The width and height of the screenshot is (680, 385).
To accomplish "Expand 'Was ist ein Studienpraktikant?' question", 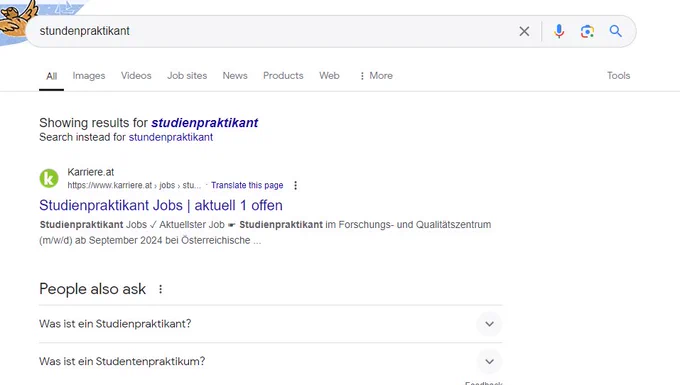I will (x=271, y=324).
